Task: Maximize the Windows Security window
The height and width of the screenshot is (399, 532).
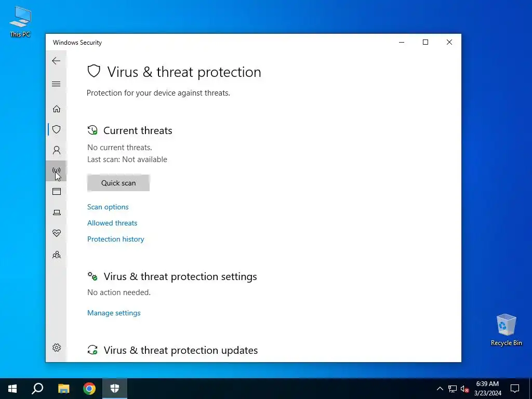Action: [x=425, y=42]
